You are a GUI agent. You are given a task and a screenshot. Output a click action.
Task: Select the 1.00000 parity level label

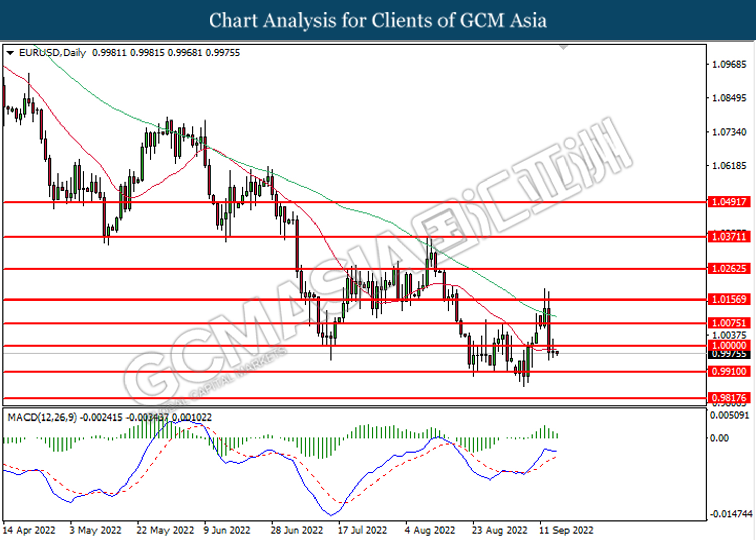(729, 345)
